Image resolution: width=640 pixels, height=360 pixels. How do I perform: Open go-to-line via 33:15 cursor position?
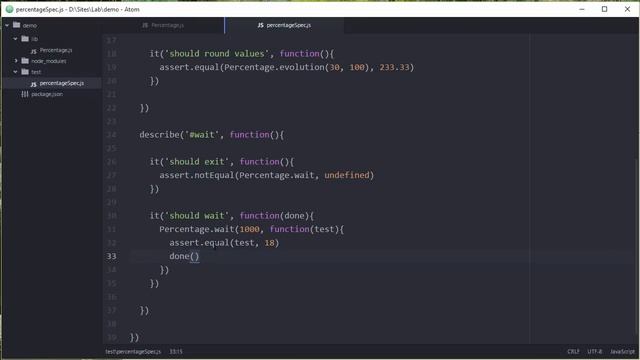click(176, 351)
